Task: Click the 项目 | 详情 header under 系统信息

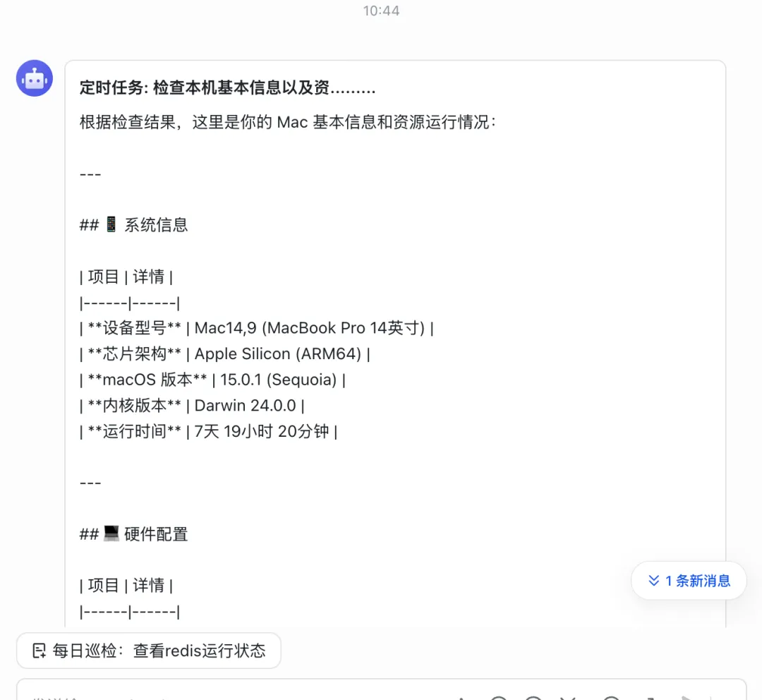Action: coord(126,277)
